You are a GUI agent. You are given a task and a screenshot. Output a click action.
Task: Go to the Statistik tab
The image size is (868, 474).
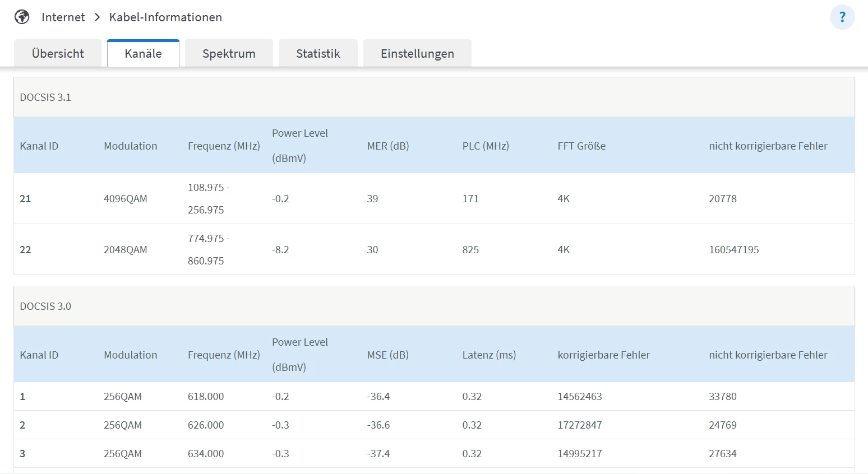[318, 54]
